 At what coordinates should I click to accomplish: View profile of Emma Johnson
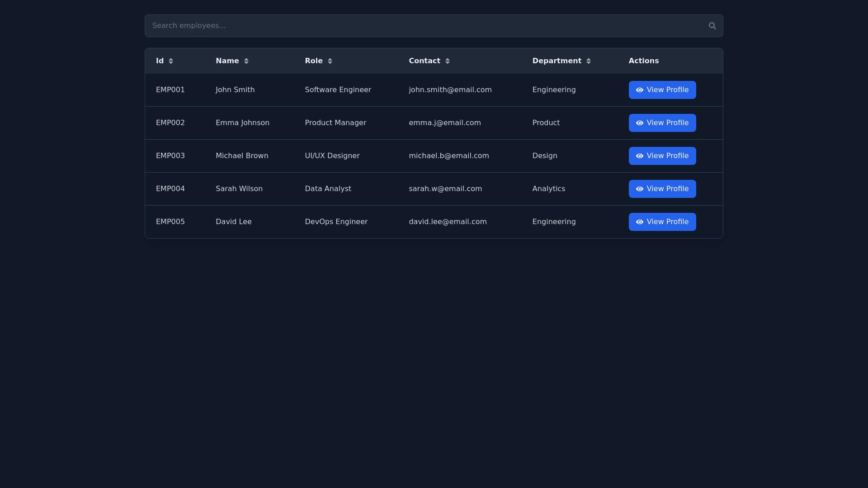[662, 123]
